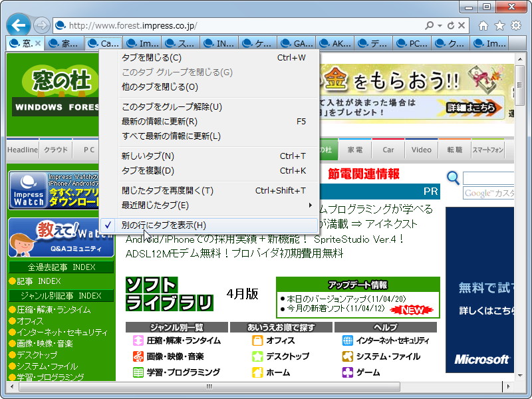Screen dimensions: 532x399
Task: Open 記事 INDEX sidebar link
Action: (x=39, y=281)
